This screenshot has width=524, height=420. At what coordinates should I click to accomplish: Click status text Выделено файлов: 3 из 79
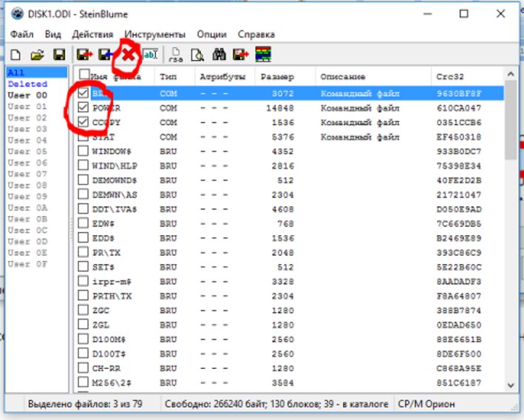(85, 404)
